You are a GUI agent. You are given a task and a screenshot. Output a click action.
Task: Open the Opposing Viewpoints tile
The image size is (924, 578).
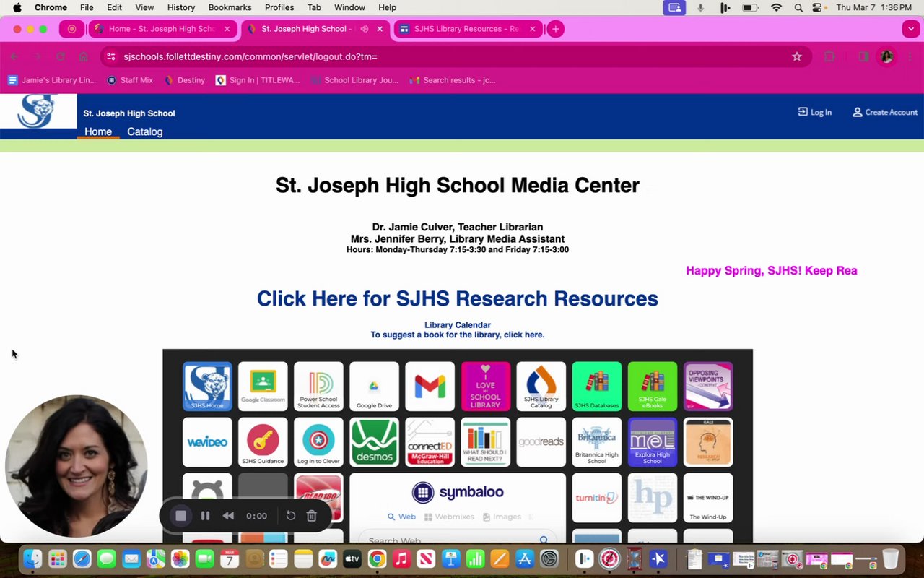tap(707, 387)
